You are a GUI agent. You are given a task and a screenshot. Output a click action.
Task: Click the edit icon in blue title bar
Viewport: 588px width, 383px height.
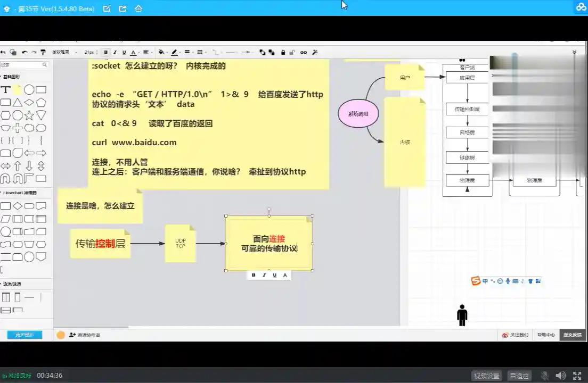point(107,8)
